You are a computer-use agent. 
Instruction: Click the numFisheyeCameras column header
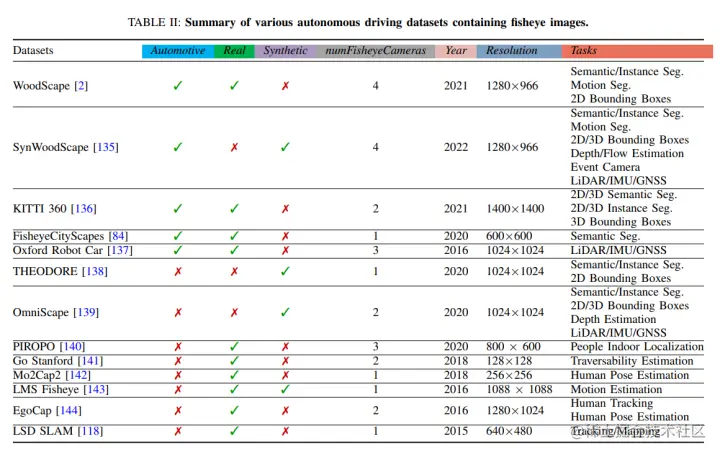[376, 51]
